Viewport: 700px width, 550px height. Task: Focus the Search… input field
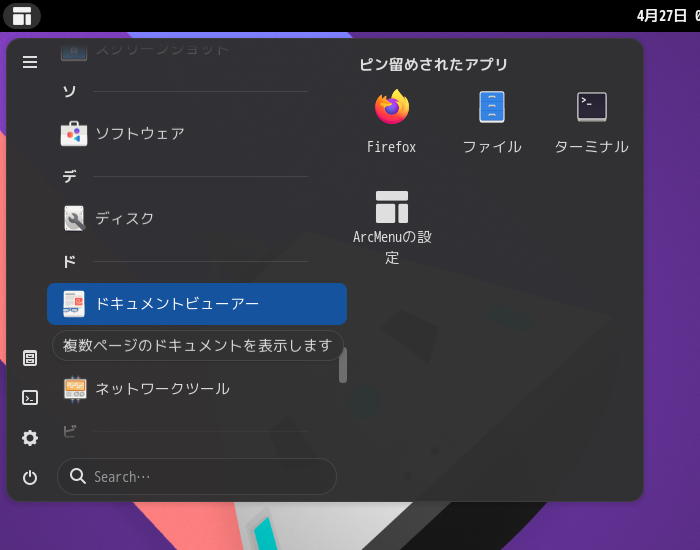click(x=197, y=476)
